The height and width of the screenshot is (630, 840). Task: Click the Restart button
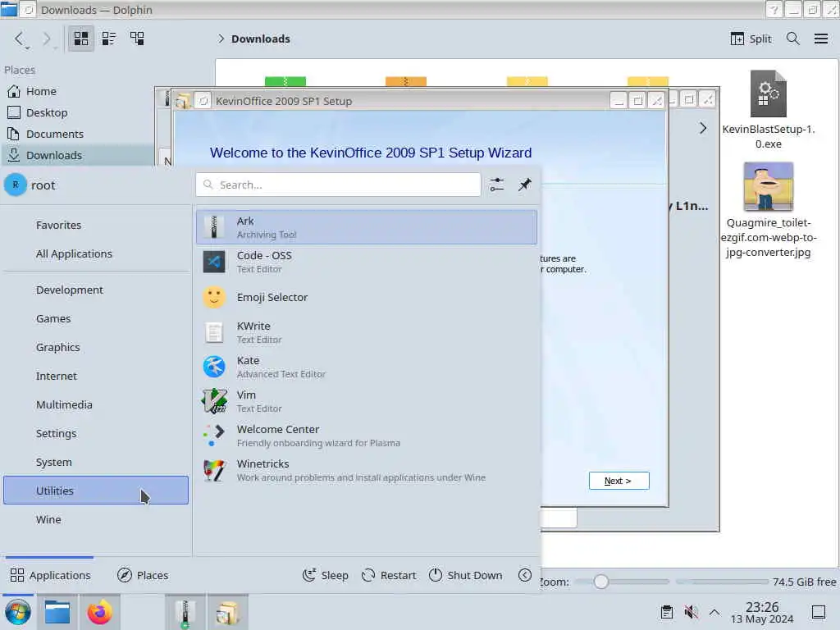[x=389, y=575]
